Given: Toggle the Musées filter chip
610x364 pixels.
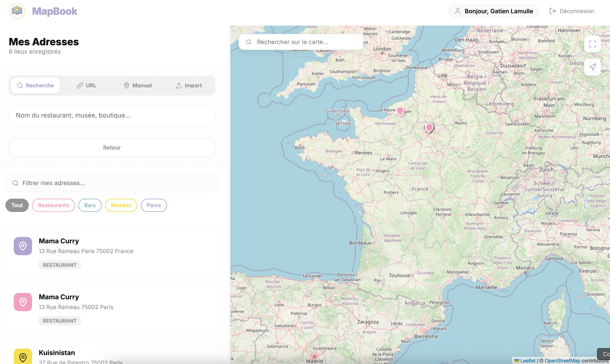Looking at the screenshot, I should pos(121,205).
